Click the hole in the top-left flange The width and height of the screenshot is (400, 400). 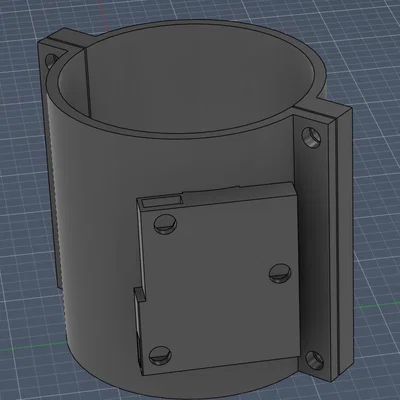tap(52, 61)
